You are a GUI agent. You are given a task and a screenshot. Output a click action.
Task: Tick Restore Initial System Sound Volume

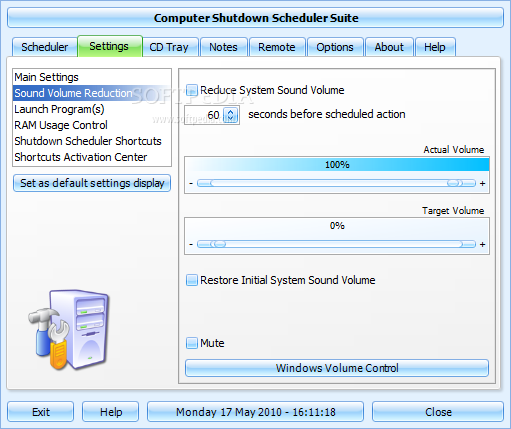pos(192,280)
